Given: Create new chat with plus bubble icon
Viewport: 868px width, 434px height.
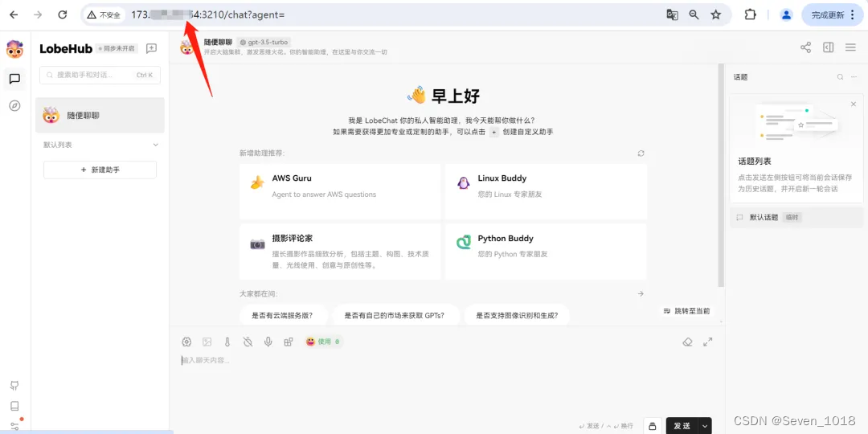Looking at the screenshot, I should click(x=151, y=49).
